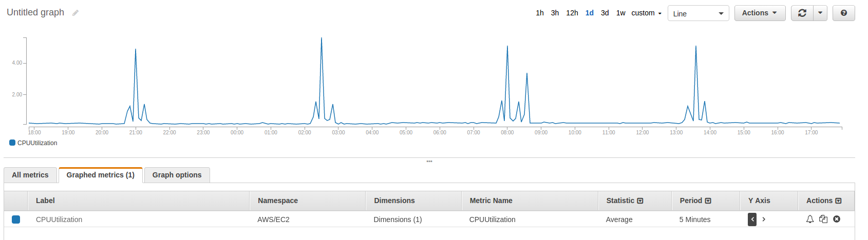Screen dimensions: 868x240
Task: Switch to the All metrics tab
Action: tap(30, 175)
